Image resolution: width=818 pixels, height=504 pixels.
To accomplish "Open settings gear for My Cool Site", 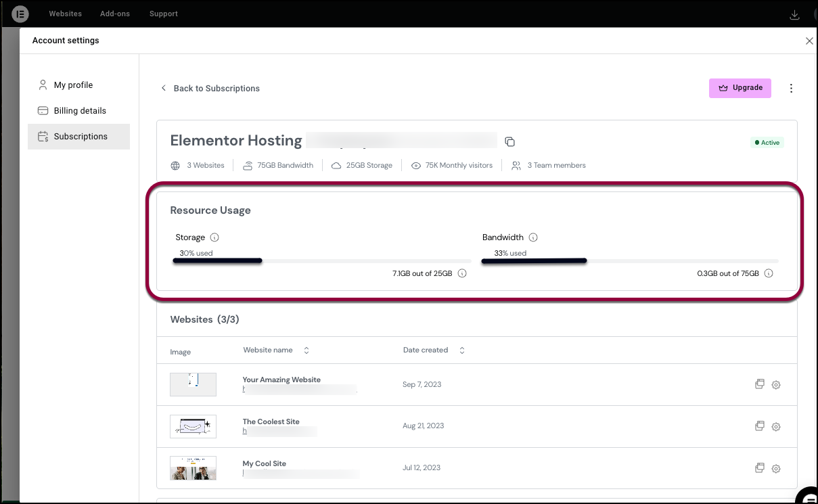I will 776,469.
